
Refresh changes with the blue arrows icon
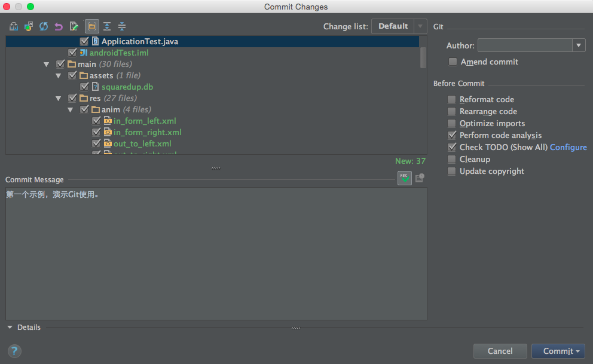point(44,26)
